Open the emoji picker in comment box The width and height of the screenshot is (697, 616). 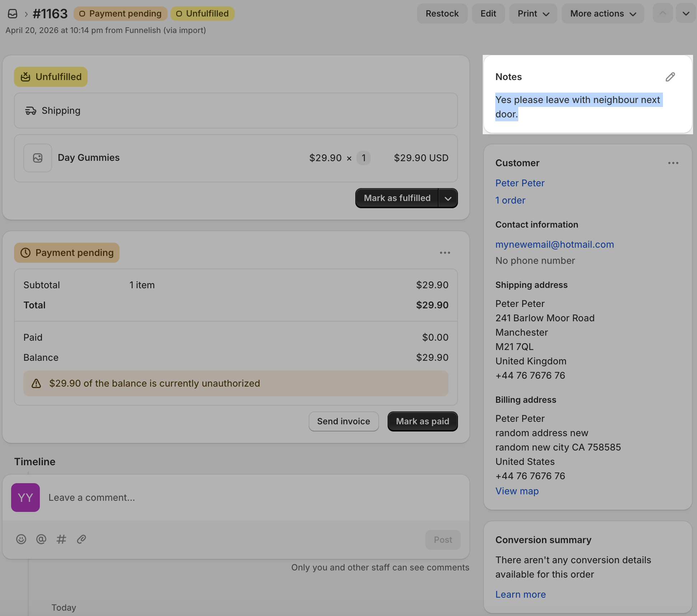click(x=21, y=539)
